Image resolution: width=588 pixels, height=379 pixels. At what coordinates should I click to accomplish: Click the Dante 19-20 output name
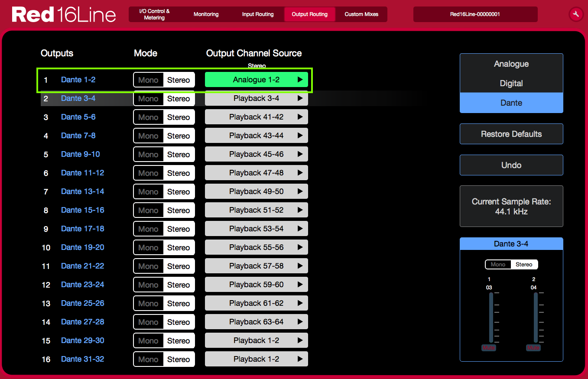(x=83, y=247)
